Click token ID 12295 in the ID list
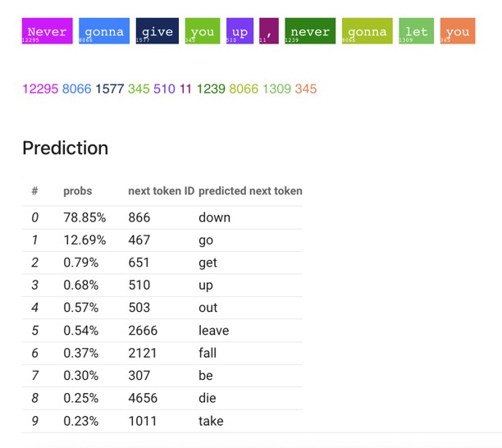 40,89
